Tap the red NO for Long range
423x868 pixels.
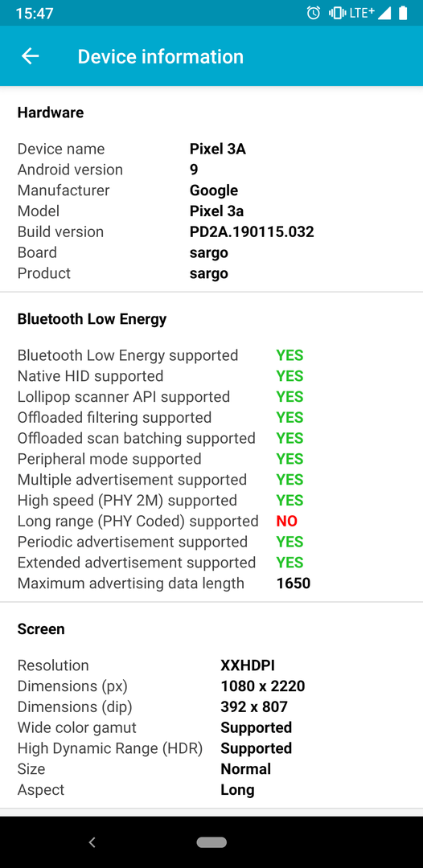287,521
